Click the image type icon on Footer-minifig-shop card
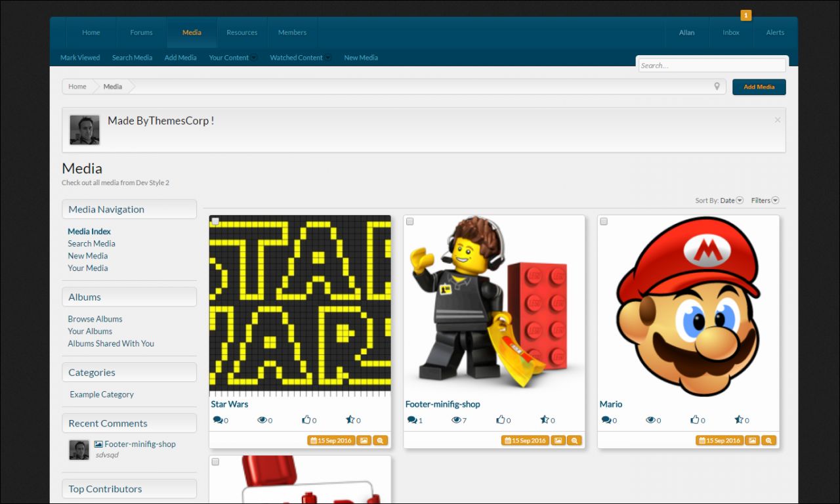The width and height of the screenshot is (840, 504). (x=558, y=440)
